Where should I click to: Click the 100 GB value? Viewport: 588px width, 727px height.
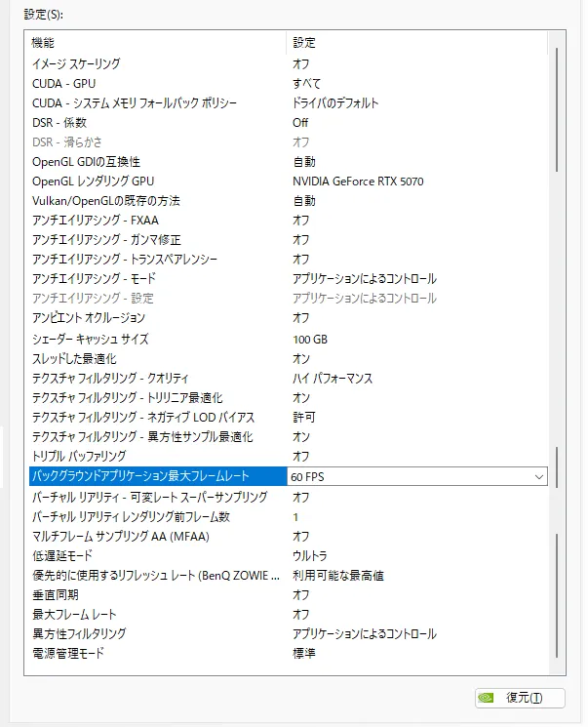(310, 340)
